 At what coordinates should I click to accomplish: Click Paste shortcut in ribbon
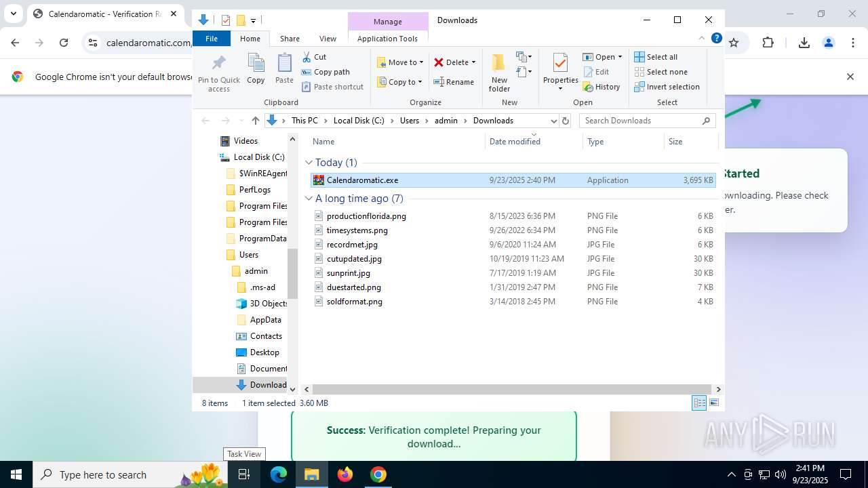pos(332,87)
